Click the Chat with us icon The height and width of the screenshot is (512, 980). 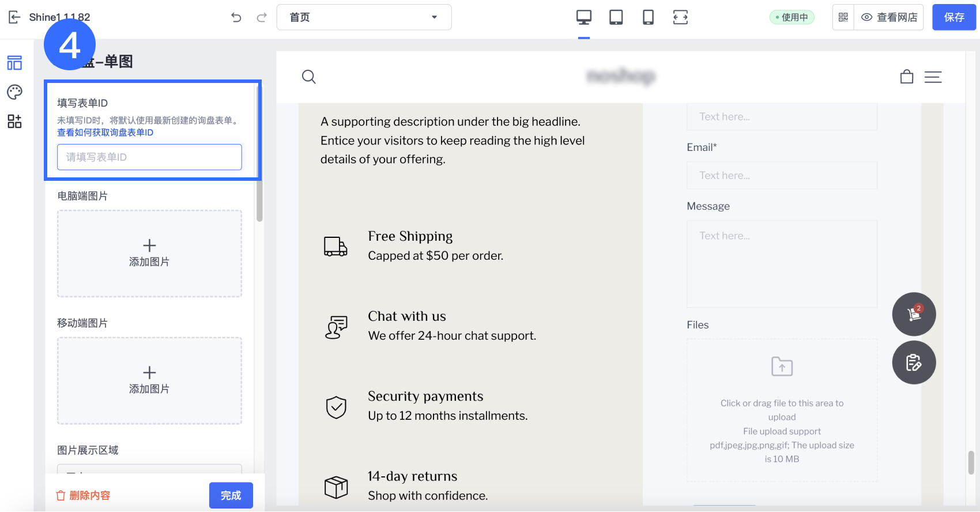336,327
